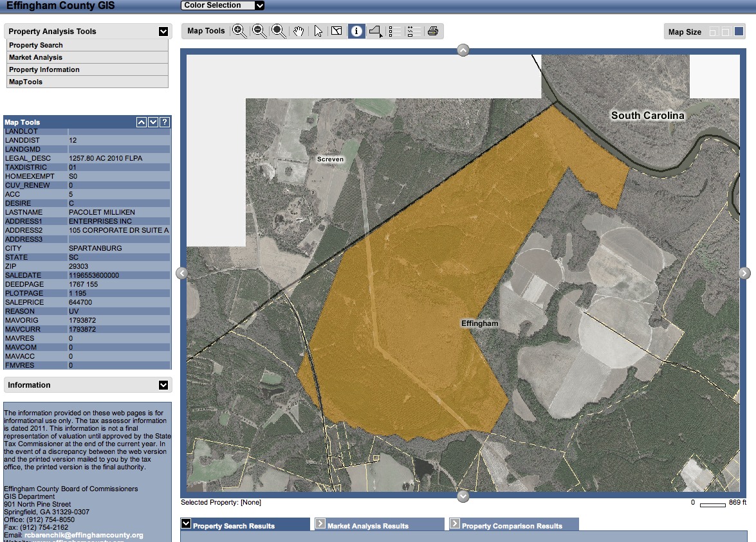Click the up arrow in Map Tools panel header
Screen dimensions: 756x542
[142, 122]
